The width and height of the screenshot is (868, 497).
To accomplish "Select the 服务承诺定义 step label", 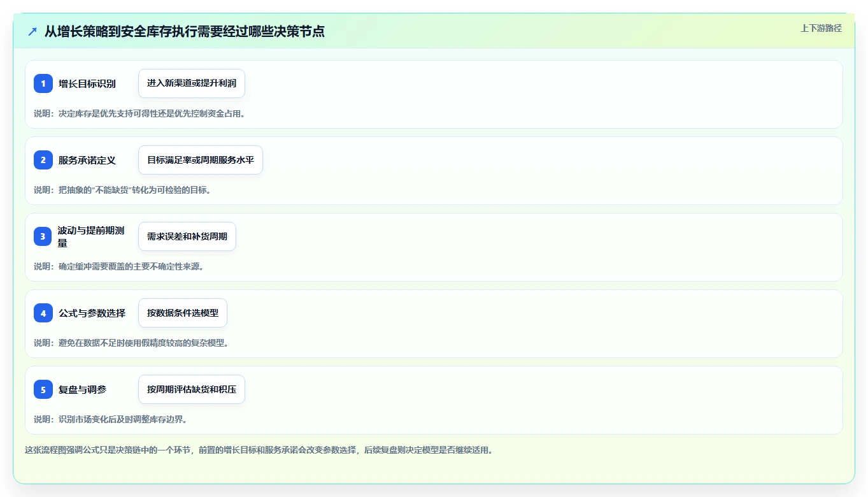I will [87, 160].
